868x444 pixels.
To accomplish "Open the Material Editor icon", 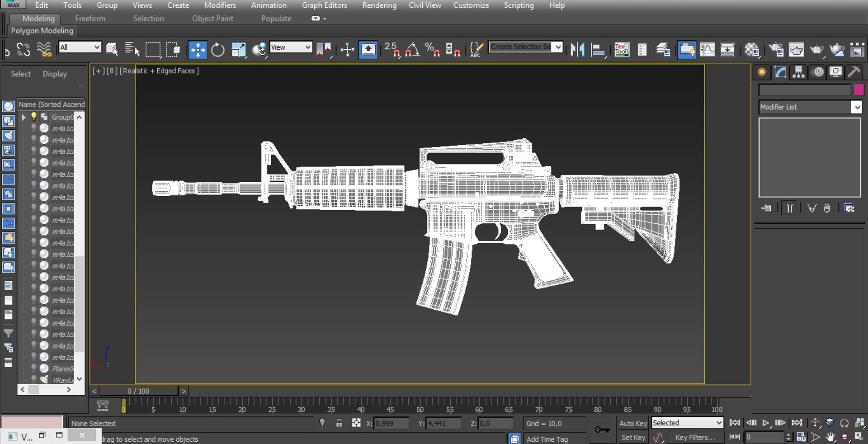I will point(752,49).
